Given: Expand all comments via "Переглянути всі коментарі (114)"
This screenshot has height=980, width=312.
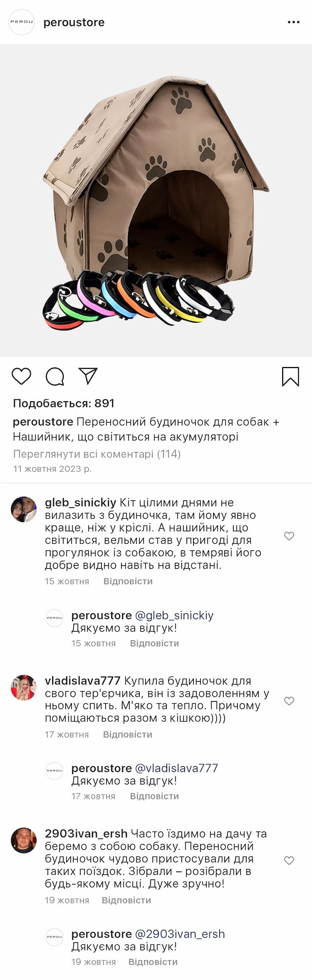Looking at the screenshot, I should (x=97, y=454).
